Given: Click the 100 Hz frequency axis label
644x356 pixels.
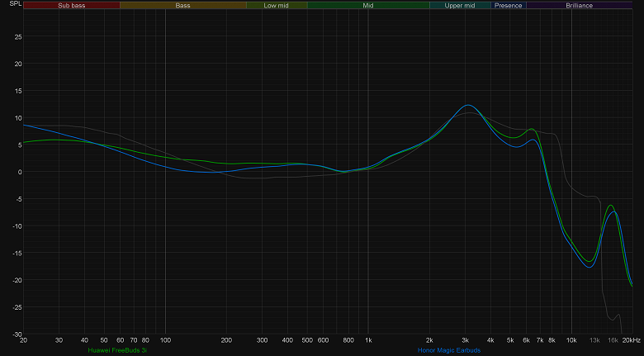Looking at the screenshot, I should click(165, 340).
